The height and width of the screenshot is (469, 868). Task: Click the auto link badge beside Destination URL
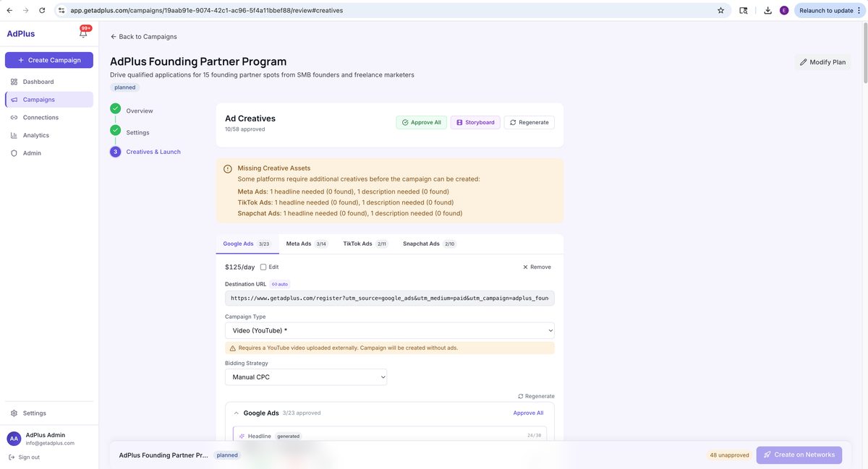[279, 284]
